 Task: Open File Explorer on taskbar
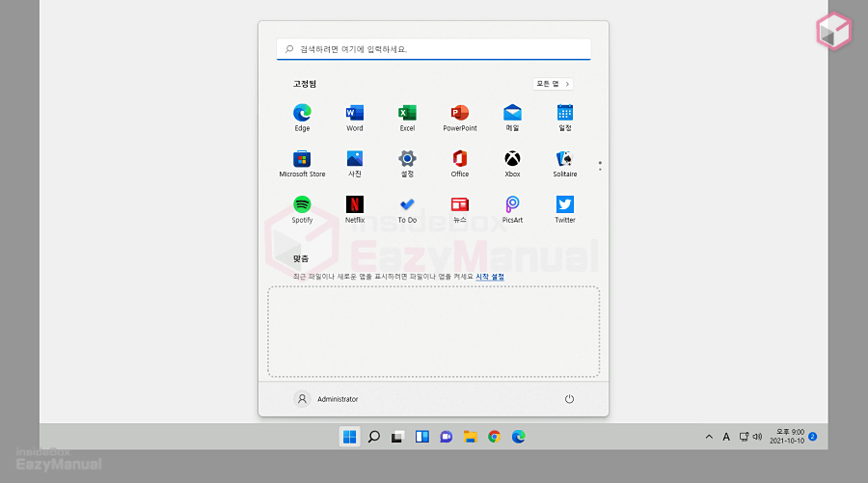click(470, 437)
